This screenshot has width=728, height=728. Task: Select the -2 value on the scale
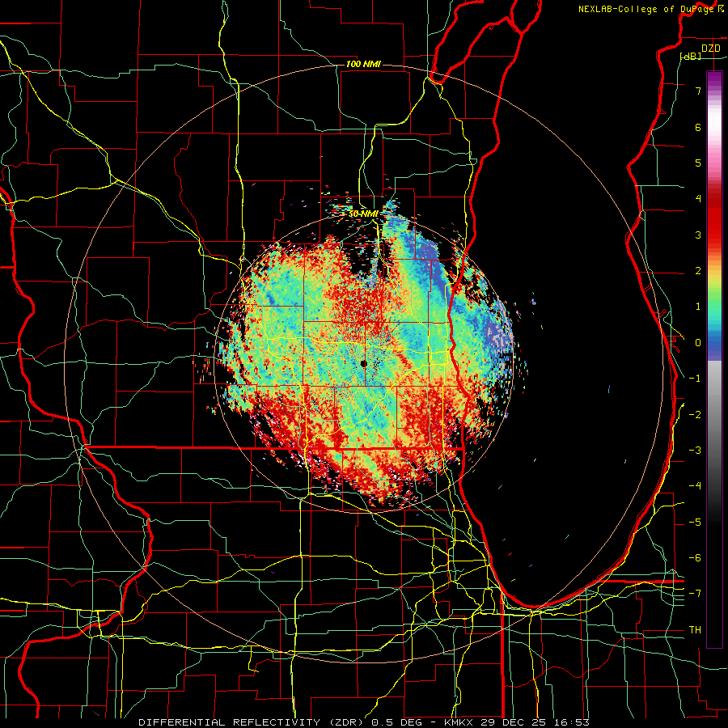click(695, 415)
